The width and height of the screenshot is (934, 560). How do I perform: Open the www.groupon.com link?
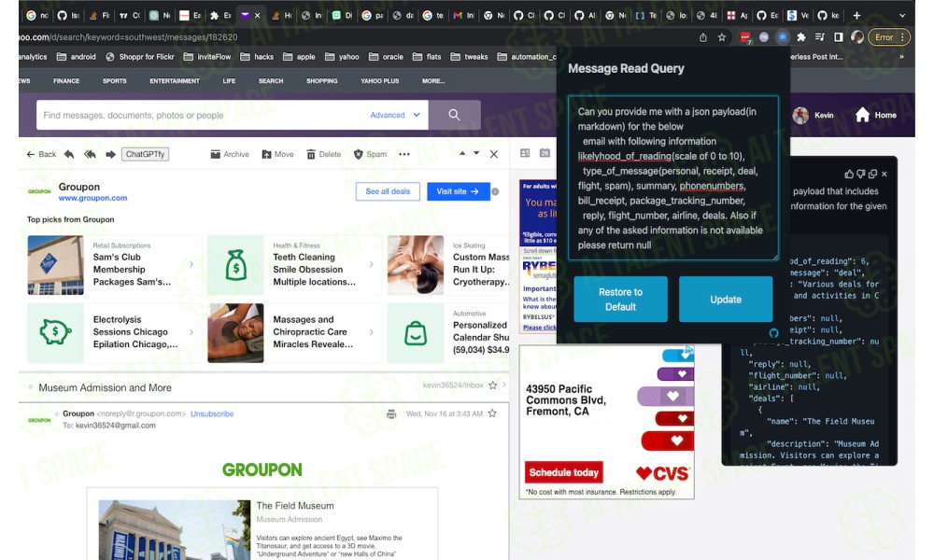coord(92,198)
